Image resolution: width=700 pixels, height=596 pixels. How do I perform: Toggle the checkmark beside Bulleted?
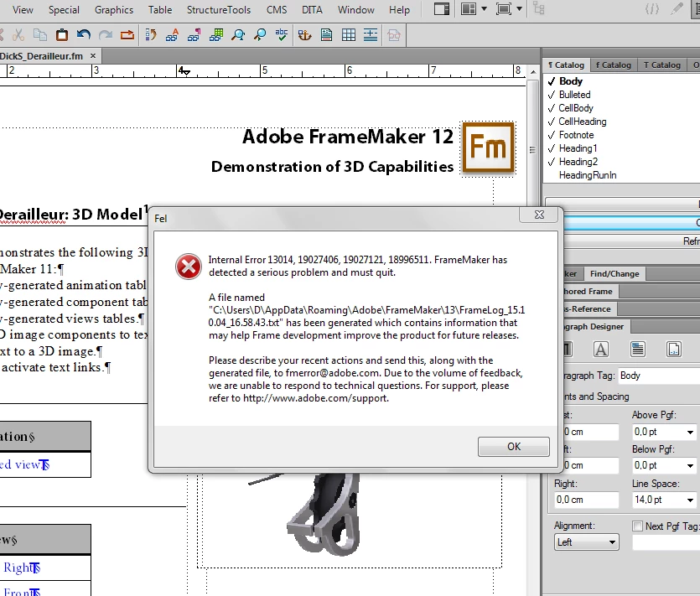pyautogui.click(x=552, y=95)
